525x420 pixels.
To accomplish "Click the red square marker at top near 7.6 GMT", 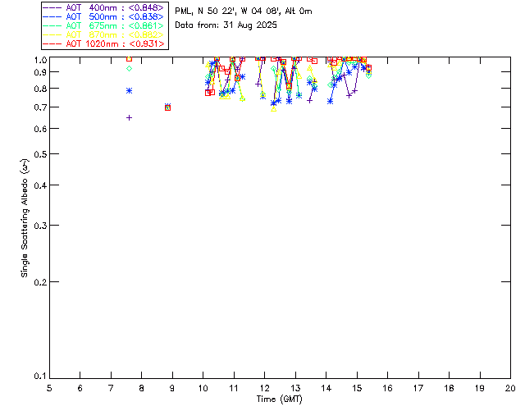I will pos(129,58).
